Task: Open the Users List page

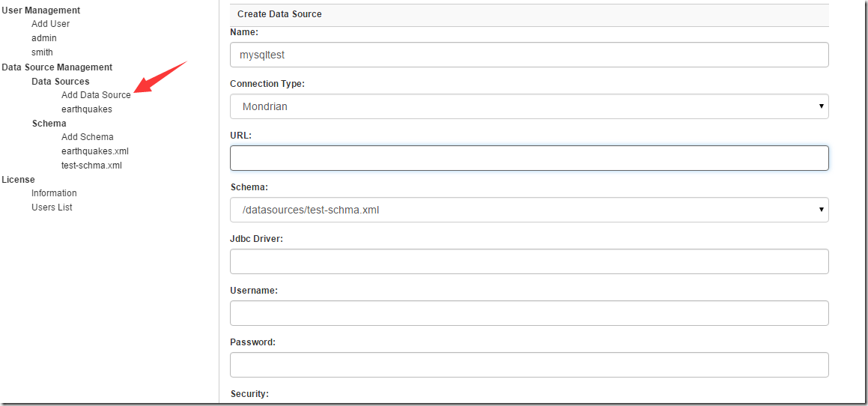Action: [52, 207]
